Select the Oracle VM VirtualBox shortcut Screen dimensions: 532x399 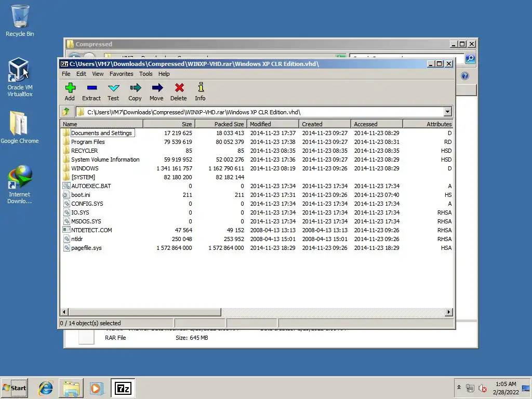[20, 77]
